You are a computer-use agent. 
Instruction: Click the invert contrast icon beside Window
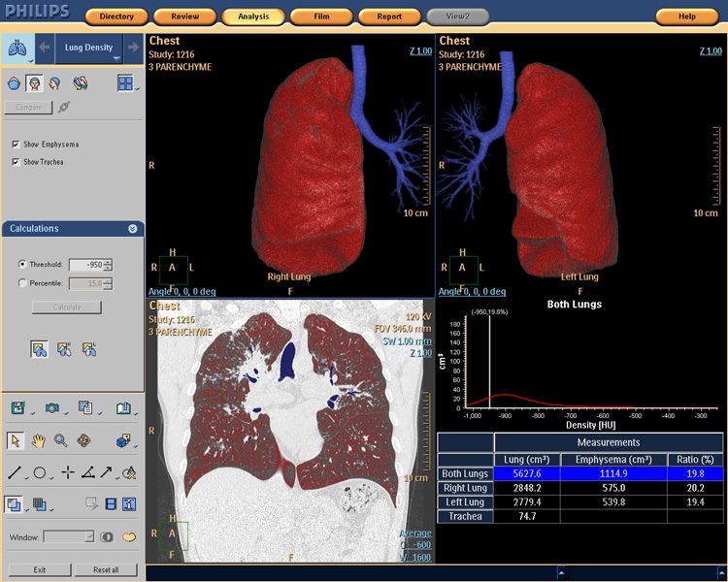(107, 537)
